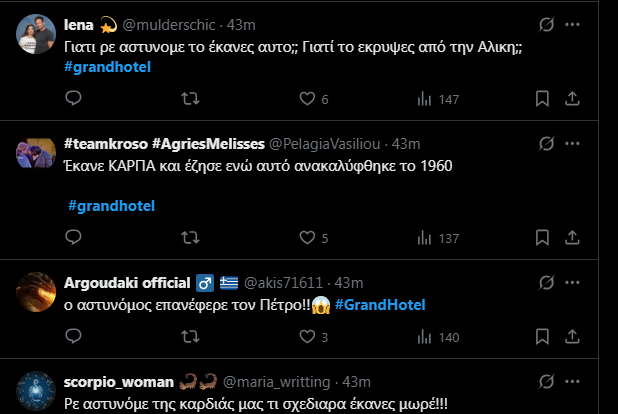Open more options menu on lena's tweet

click(x=574, y=24)
